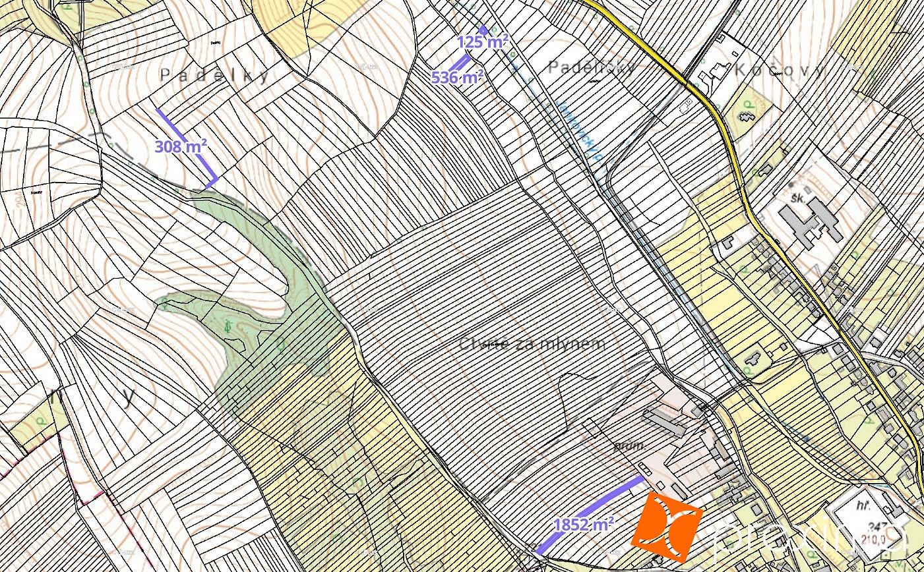Click the "308 m²" parcel area label
The width and height of the screenshot is (924, 572).
[181, 146]
